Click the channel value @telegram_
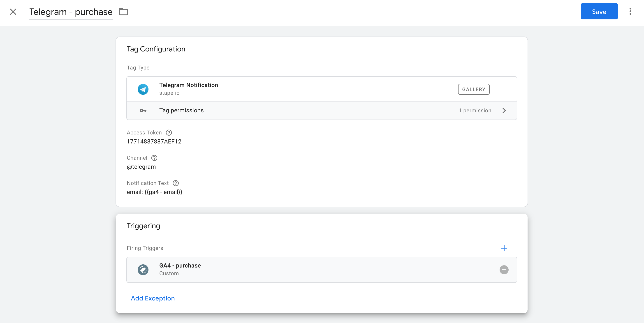The image size is (644, 323). click(x=143, y=167)
